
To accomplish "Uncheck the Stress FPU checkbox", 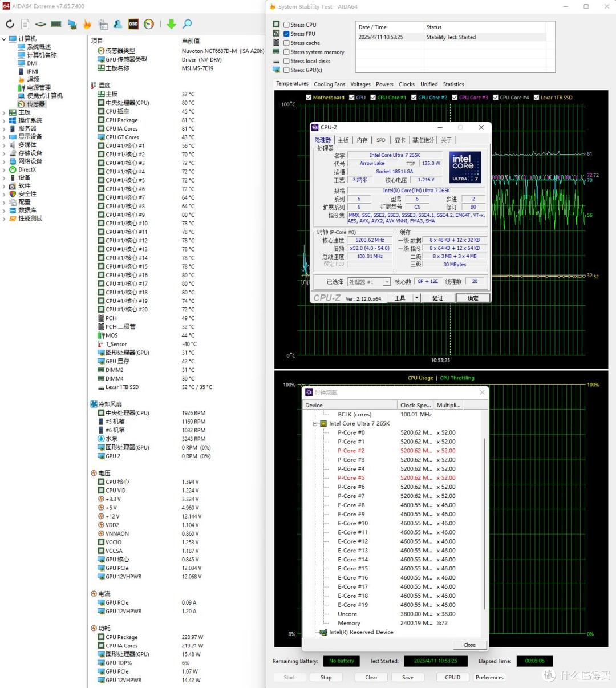I will pos(287,34).
